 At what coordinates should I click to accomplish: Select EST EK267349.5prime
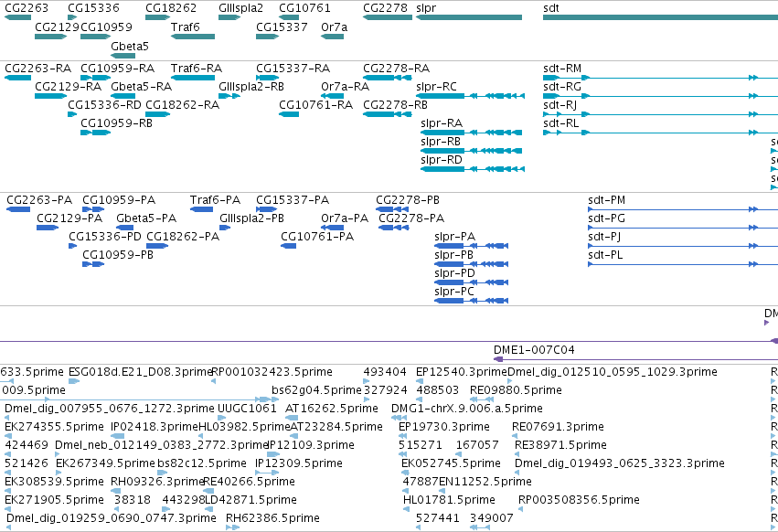coord(105,463)
